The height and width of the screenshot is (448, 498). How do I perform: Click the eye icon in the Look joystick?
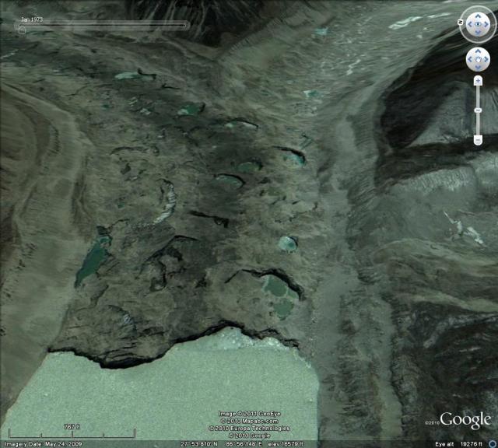pyautogui.click(x=478, y=25)
